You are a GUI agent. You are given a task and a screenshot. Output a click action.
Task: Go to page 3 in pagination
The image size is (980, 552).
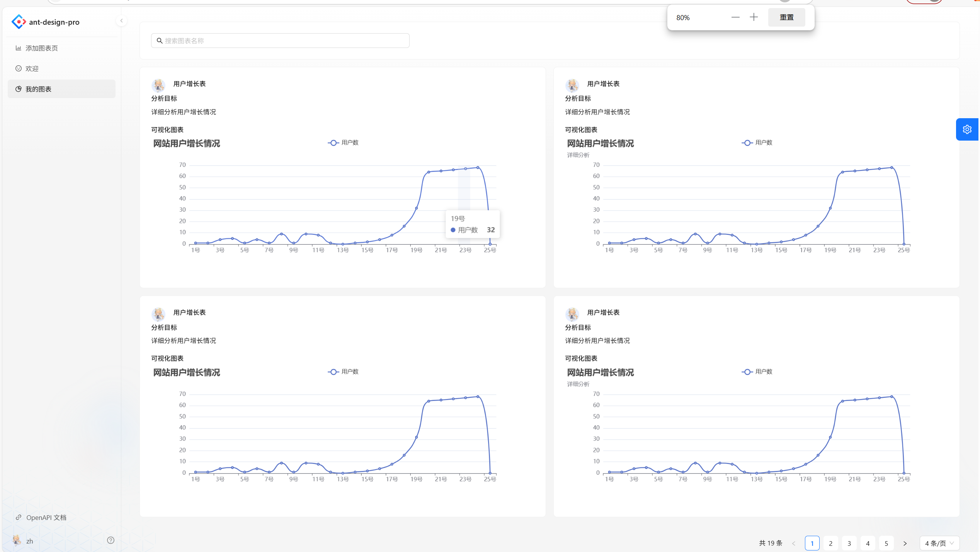coord(849,544)
